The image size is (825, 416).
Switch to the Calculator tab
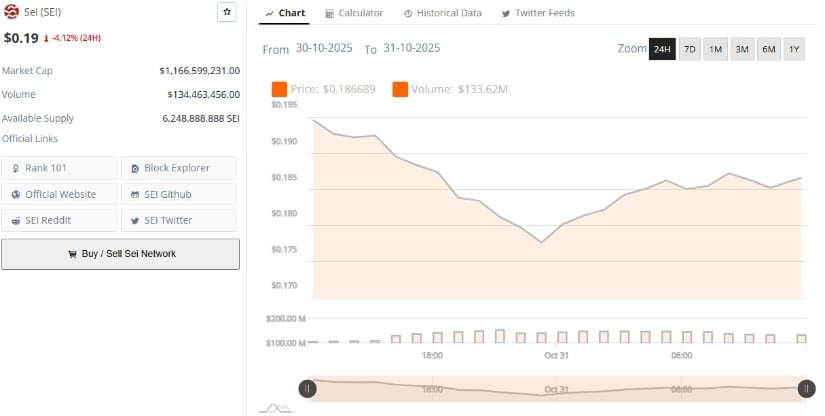point(354,13)
